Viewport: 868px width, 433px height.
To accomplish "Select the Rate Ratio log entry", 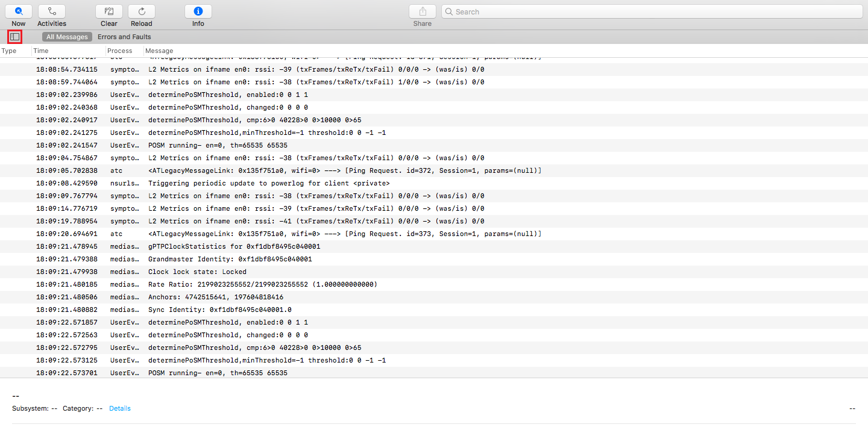I will (x=262, y=284).
